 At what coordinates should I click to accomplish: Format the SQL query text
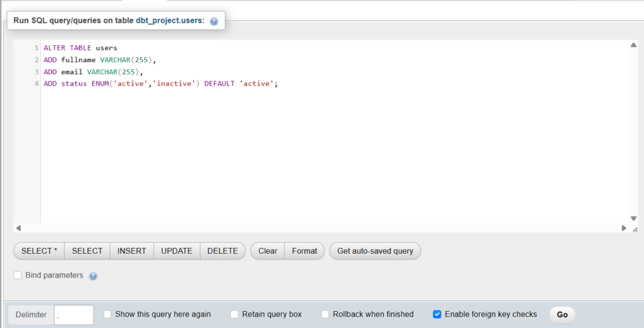(x=304, y=251)
